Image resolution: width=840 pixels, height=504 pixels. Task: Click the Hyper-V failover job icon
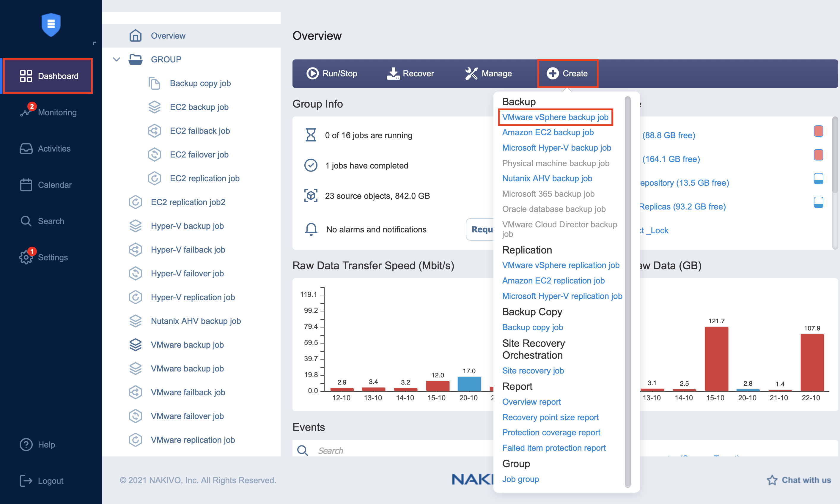point(135,273)
